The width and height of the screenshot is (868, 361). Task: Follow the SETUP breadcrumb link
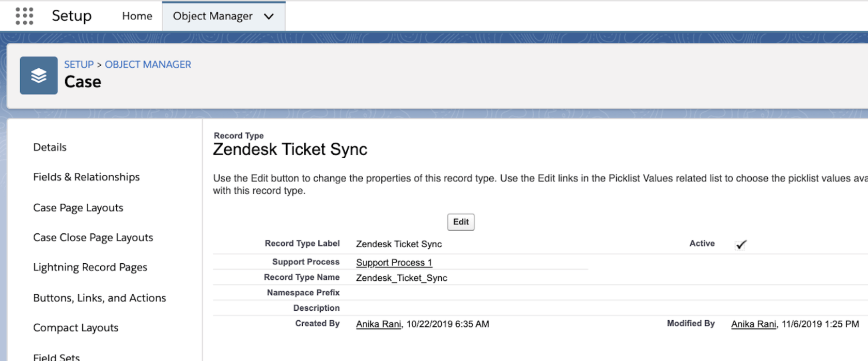[x=79, y=64]
